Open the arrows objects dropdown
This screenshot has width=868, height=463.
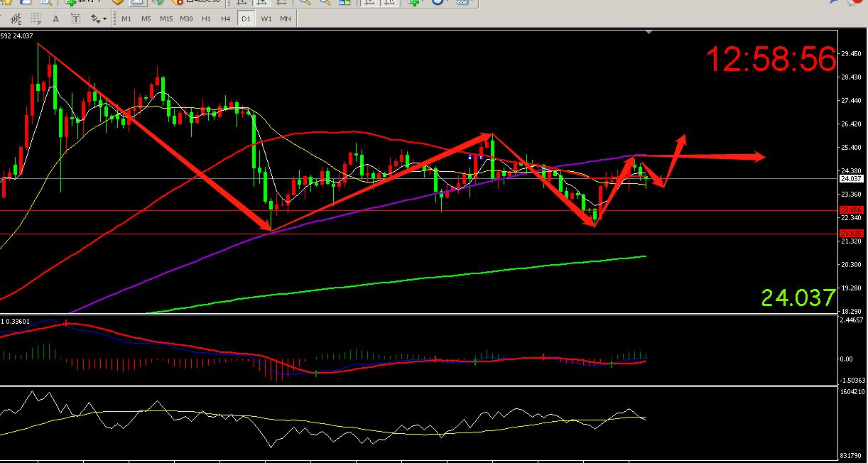click(x=98, y=18)
